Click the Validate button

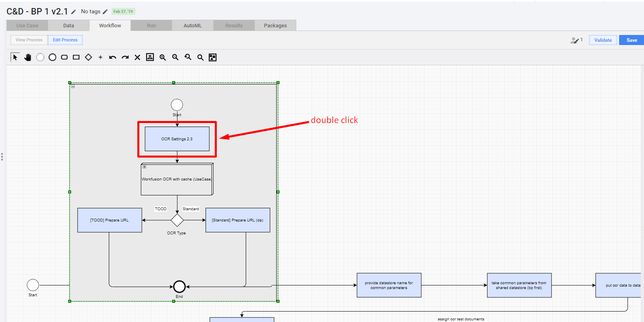[603, 40]
